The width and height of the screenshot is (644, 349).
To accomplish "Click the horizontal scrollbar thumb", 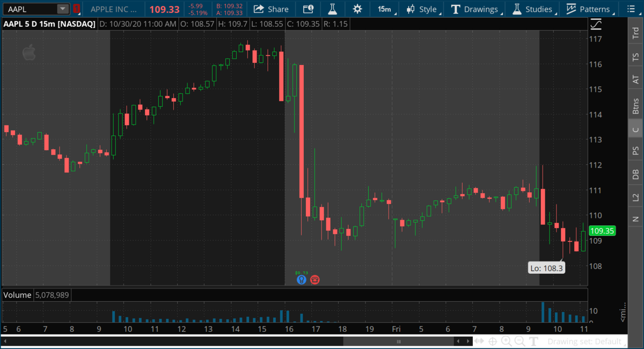I will point(398,341).
